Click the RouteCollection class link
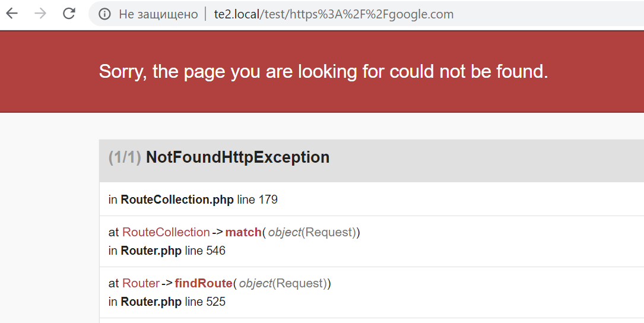The image size is (644, 323). click(x=166, y=232)
